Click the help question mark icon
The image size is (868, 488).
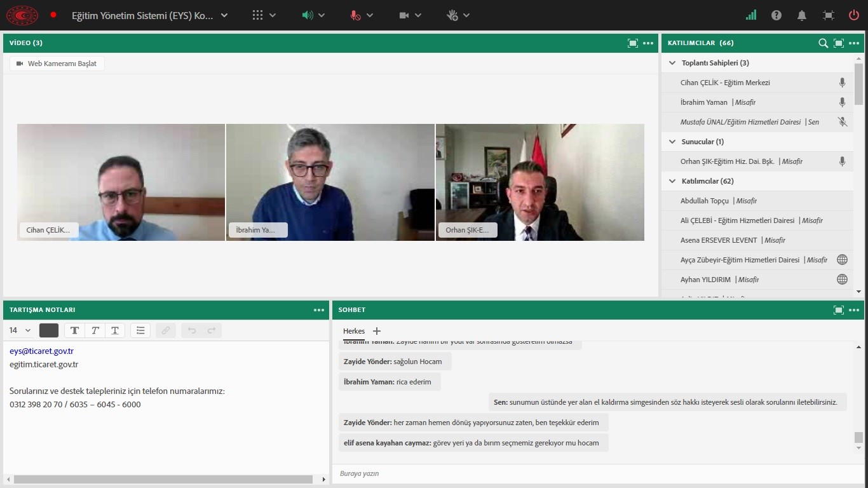click(776, 15)
